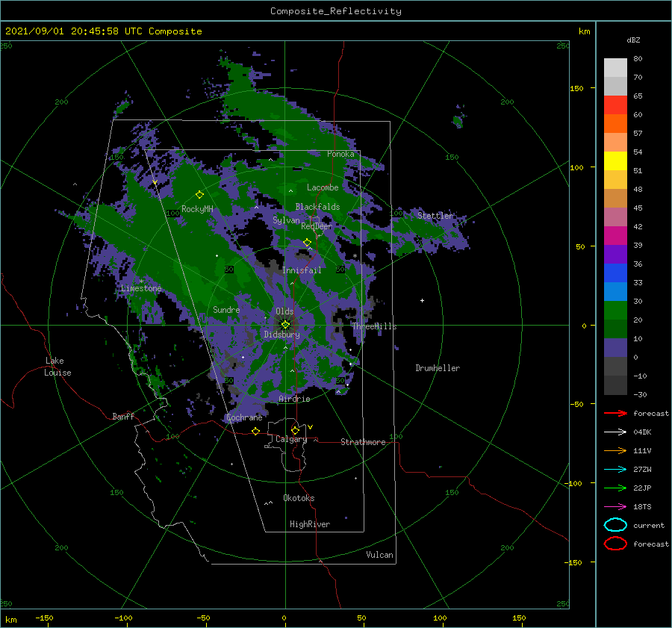Click the Airdrie label
Screen dimensions: 672x628
click(294, 399)
